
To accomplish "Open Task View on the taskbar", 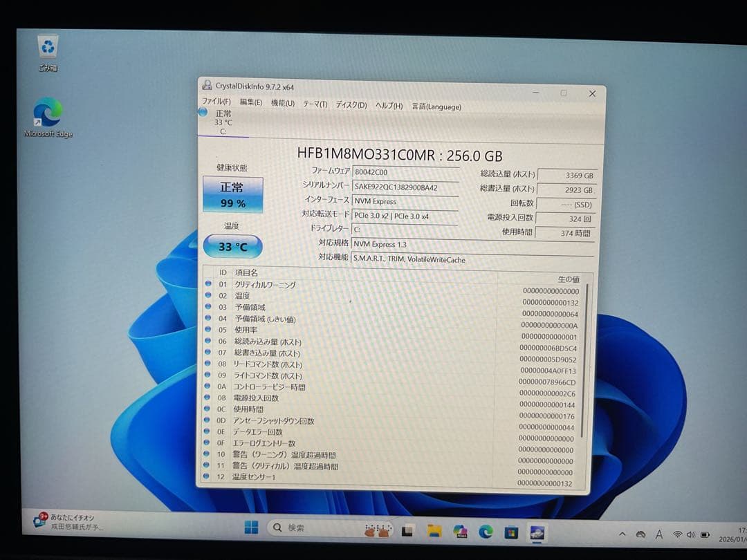I will point(407,530).
